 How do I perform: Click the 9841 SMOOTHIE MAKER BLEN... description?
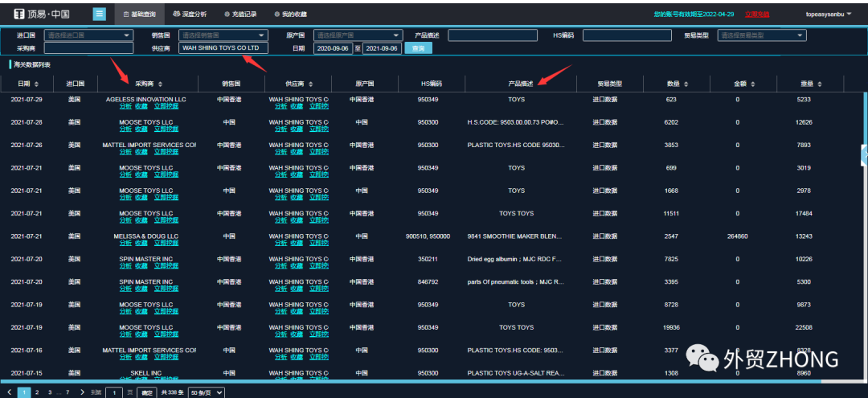[x=516, y=236]
